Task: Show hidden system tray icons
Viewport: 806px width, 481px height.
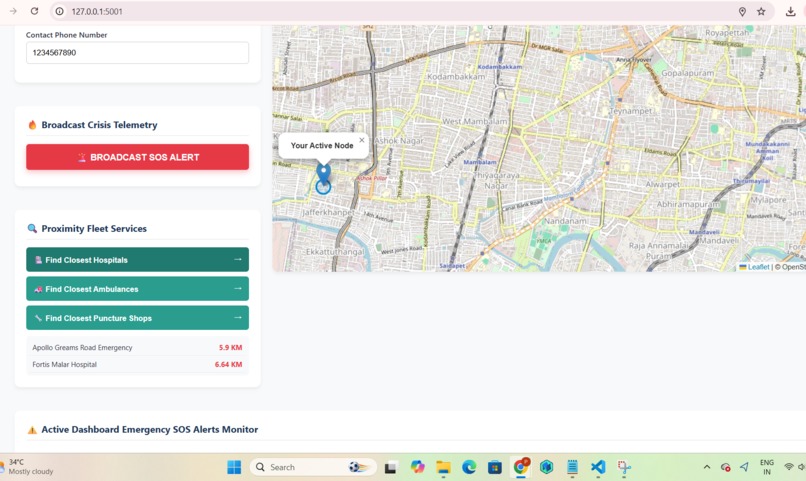Action: [707, 467]
